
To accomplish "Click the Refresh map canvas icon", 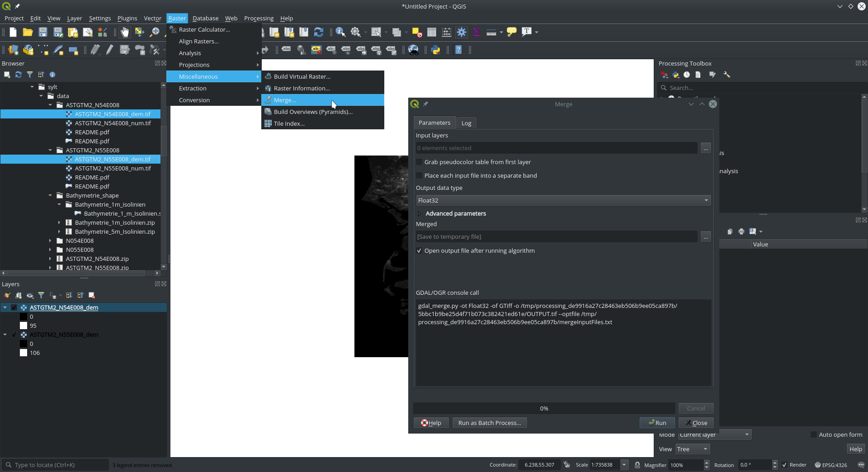I will (319, 32).
